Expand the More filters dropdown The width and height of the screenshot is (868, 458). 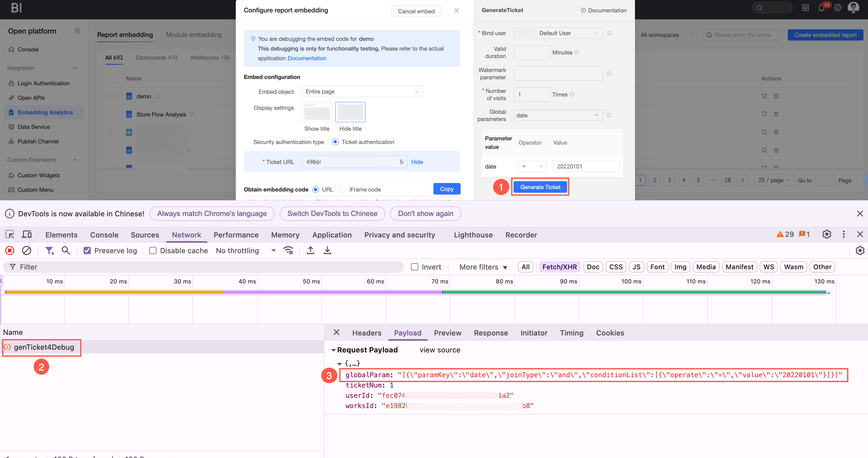pos(483,267)
